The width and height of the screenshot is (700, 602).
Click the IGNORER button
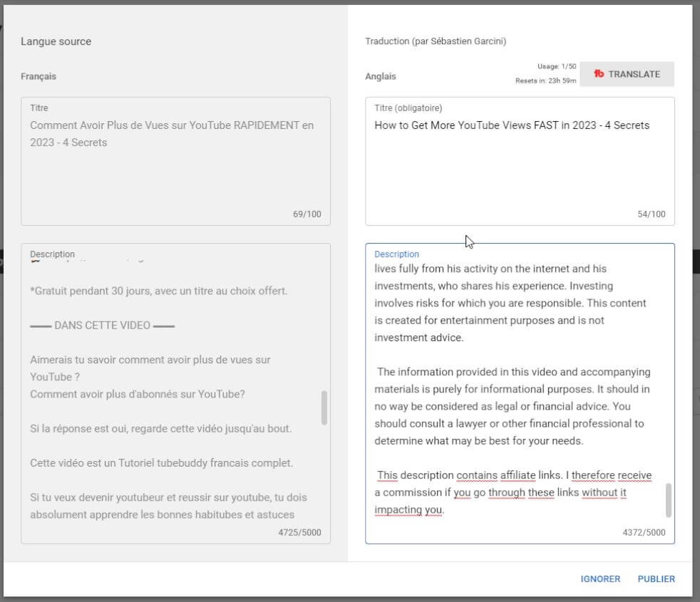600,578
